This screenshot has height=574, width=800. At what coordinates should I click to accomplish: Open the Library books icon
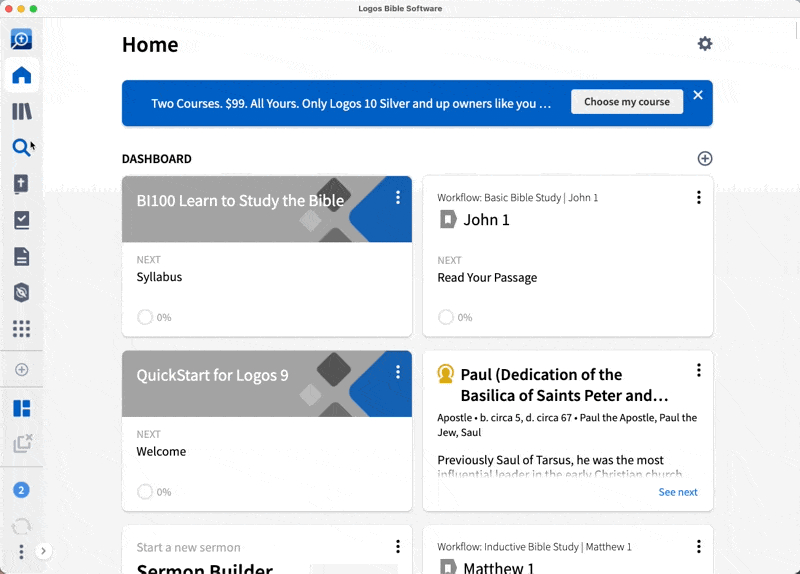click(x=21, y=111)
